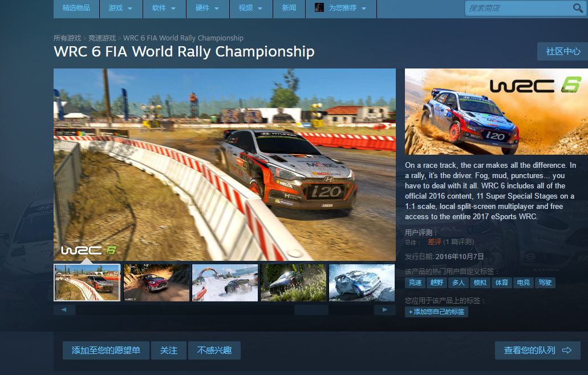588x375 pixels.
Task: Open the 社区中心 button
Action: [563, 51]
